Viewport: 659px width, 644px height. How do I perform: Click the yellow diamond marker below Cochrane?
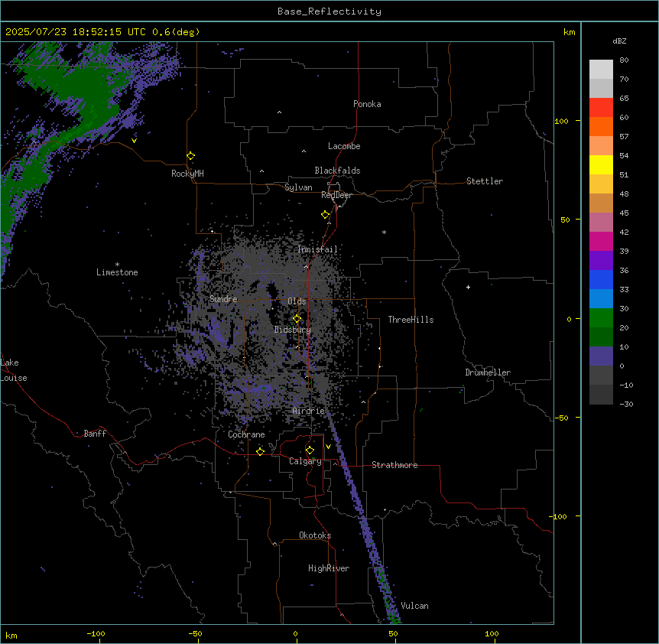click(260, 451)
